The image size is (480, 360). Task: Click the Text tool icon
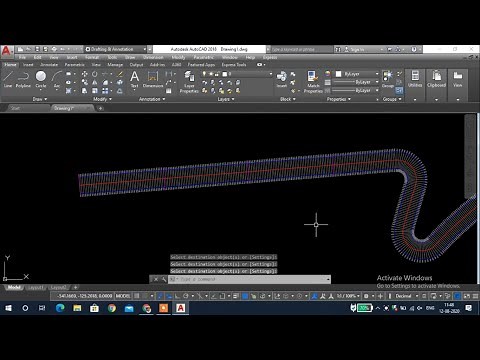tap(134, 79)
